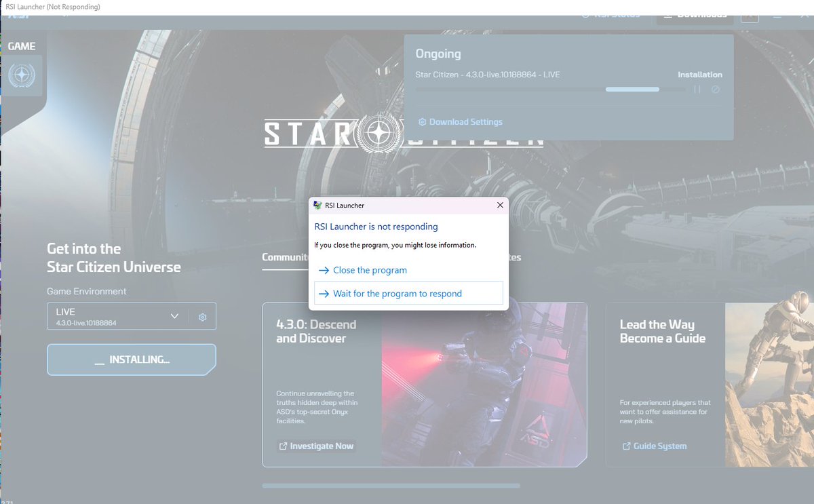Screen dimensions: 814x504
Task: Click the RSI Launcher dialog title icon
Action: pos(317,205)
